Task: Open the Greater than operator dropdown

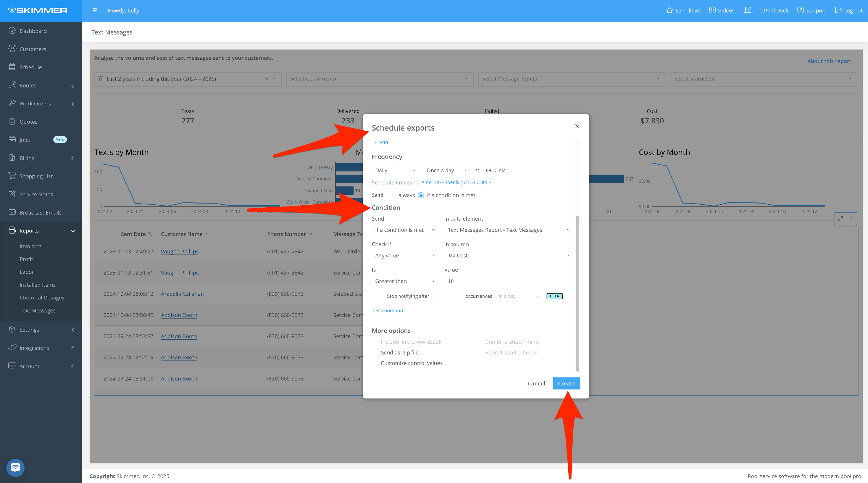Action: click(x=404, y=281)
